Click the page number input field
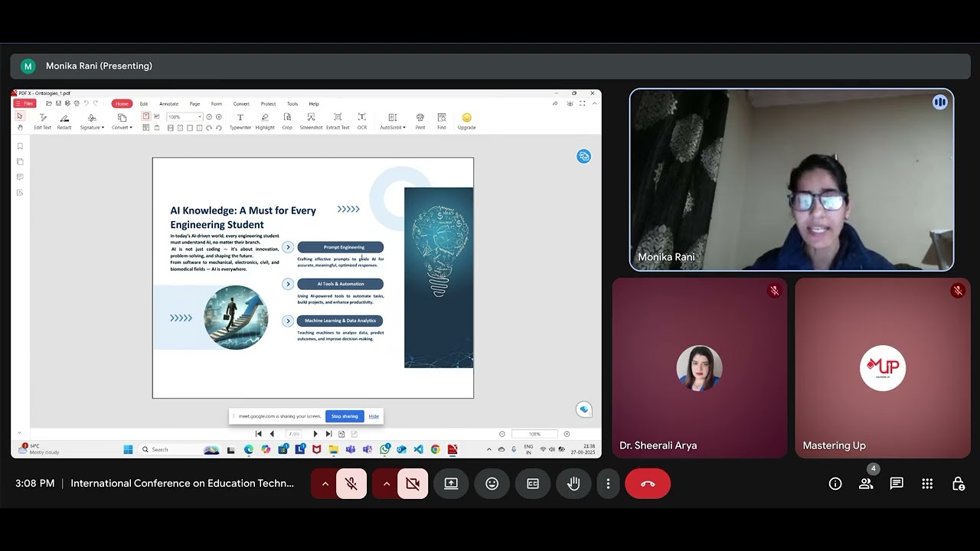The width and height of the screenshot is (980, 551). (x=293, y=434)
